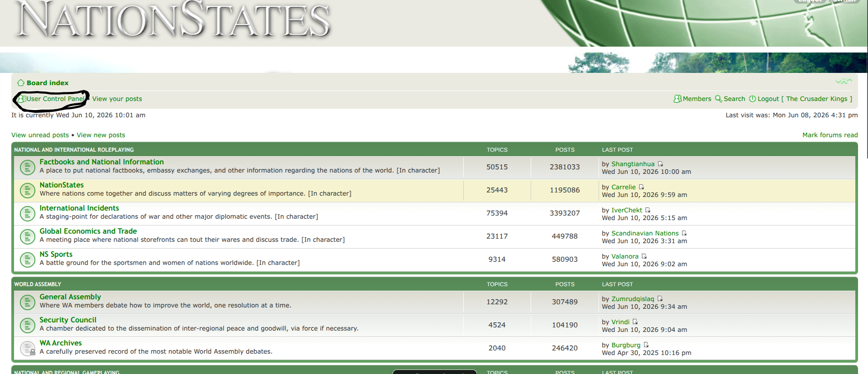Click the Search magnifying glass icon
Image resolution: width=868 pixels, height=374 pixels.
pyautogui.click(x=719, y=99)
